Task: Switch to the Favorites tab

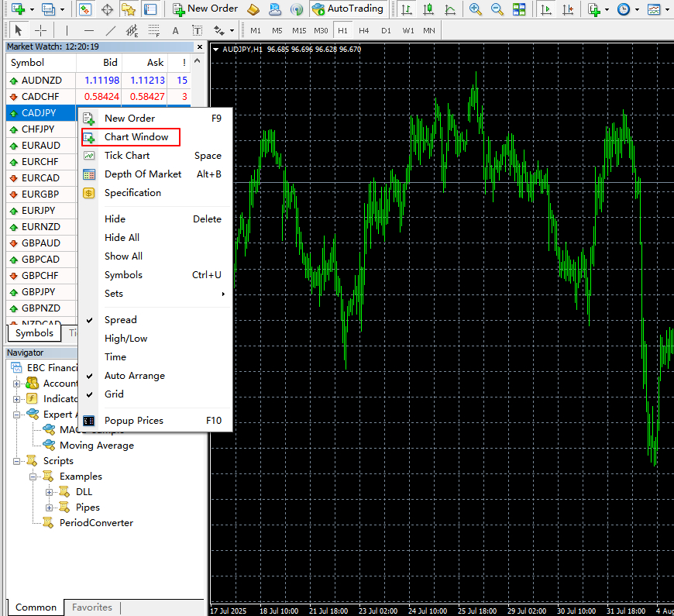Action: click(x=92, y=607)
